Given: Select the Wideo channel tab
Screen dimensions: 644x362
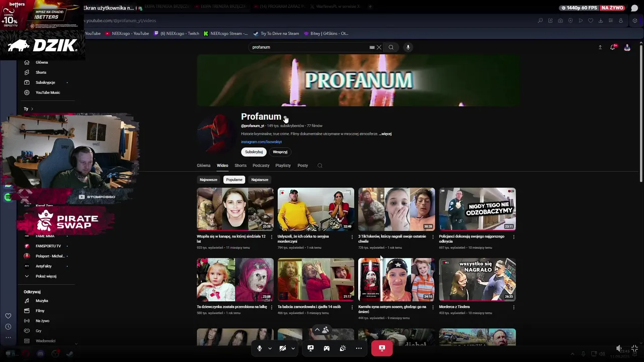Looking at the screenshot, I should [x=222, y=165].
